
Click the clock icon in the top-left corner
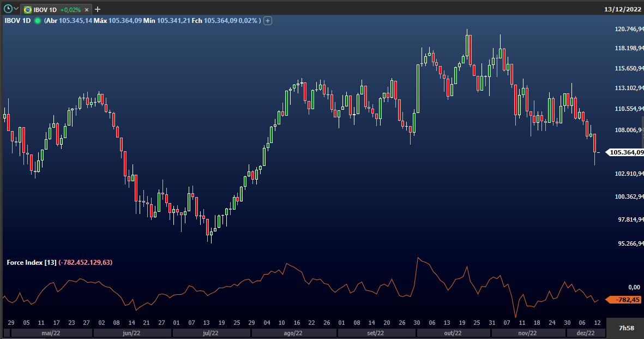[x=8, y=8]
